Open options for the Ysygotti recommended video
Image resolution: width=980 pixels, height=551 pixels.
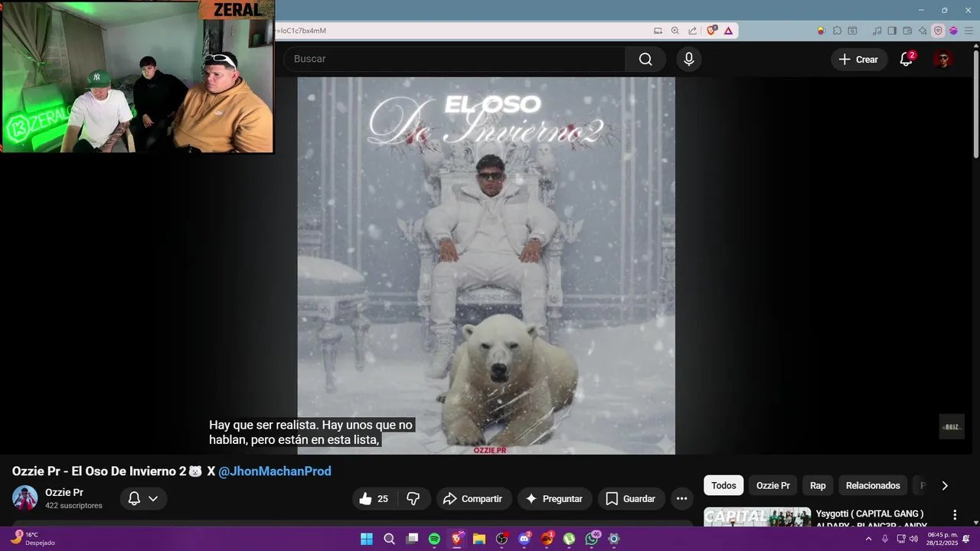pyautogui.click(x=955, y=515)
